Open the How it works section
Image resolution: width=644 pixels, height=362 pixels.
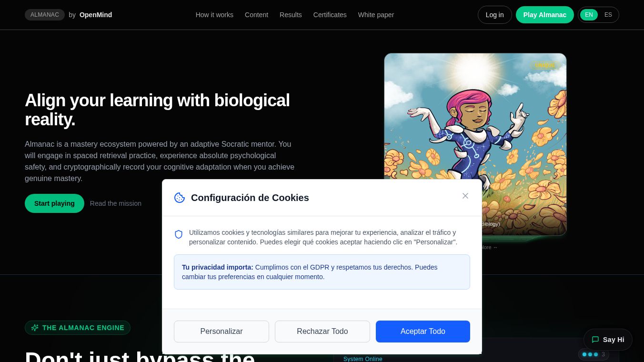(214, 15)
